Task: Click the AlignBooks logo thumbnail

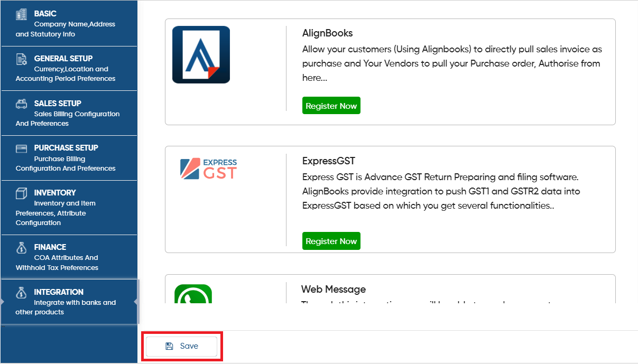Action: pyautogui.click(x=201, y=55)
